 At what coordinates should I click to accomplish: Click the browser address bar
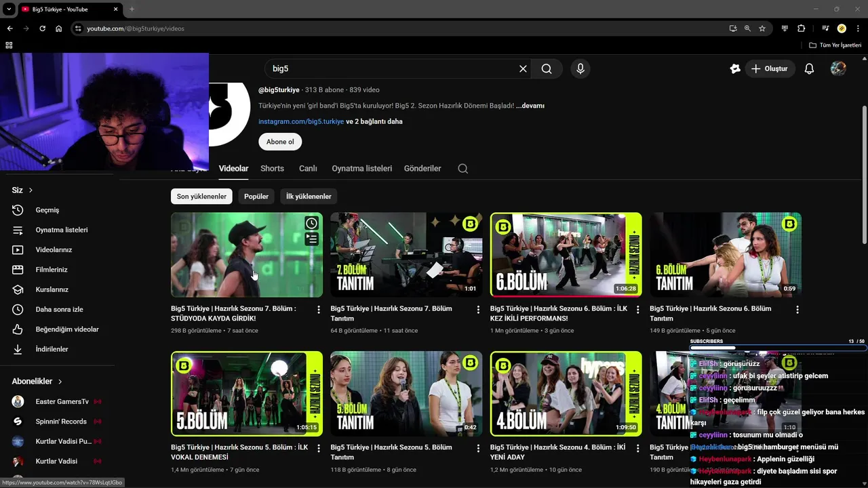[400, 28]
